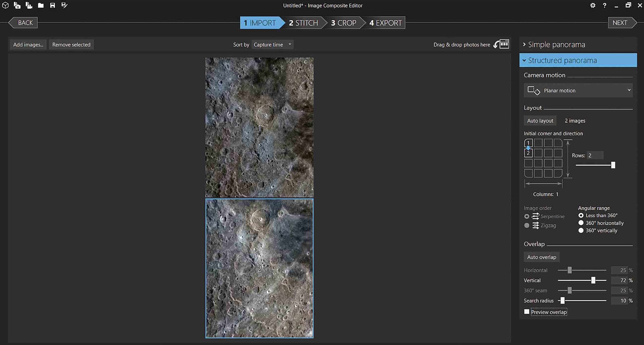Open project using folder icon
Viewport: 644px width, 345px height.
point(40,5)
